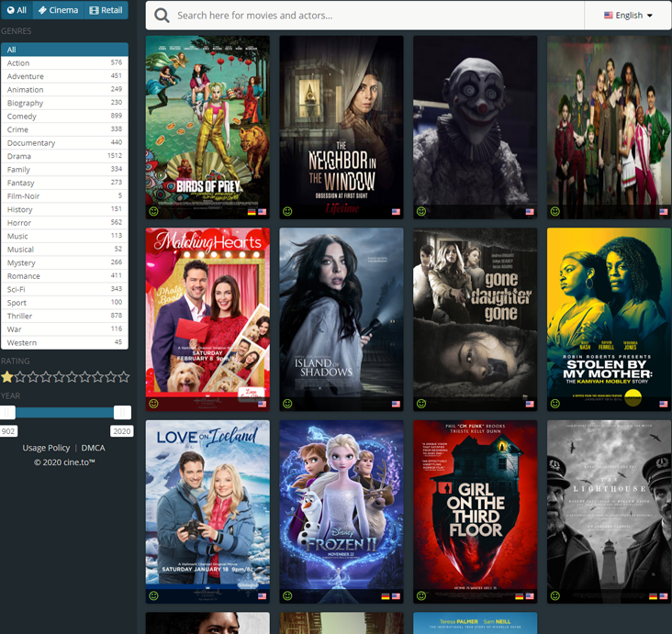Select the first rating star
This screenshot has width=672, height=634.
7,377
